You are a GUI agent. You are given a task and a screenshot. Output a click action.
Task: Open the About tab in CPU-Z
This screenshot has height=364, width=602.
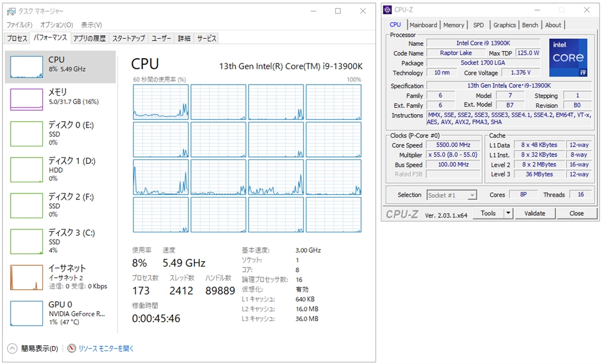(x=553, y=25)
